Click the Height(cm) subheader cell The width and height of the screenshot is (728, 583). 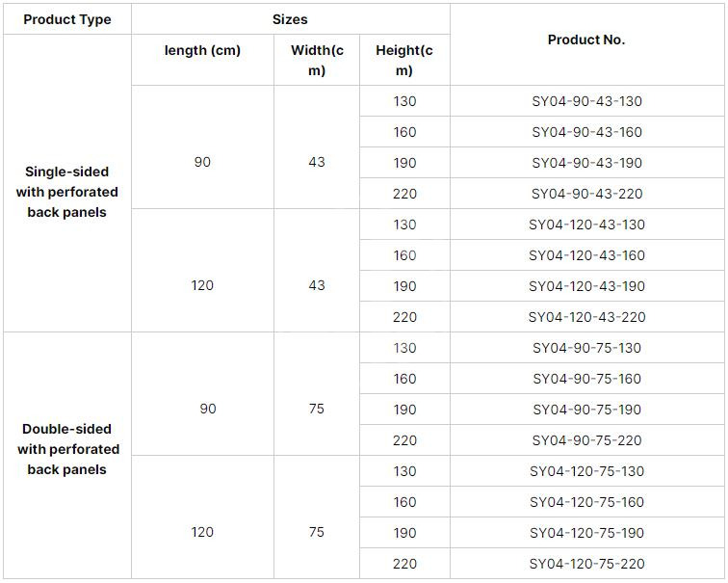click(404, 60)
